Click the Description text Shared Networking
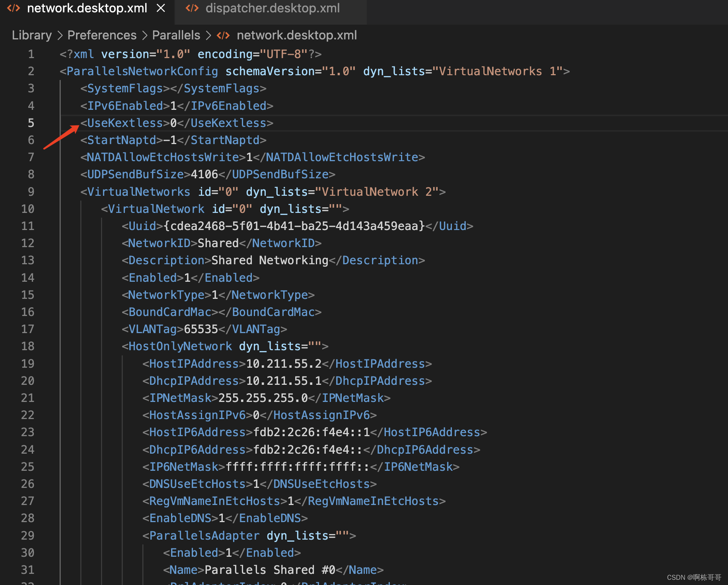The image size is (728, 585). point(270,260)
